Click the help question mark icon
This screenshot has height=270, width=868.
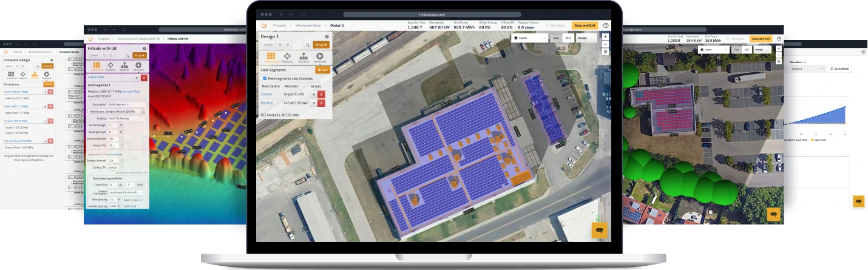(x=606, y=25)
